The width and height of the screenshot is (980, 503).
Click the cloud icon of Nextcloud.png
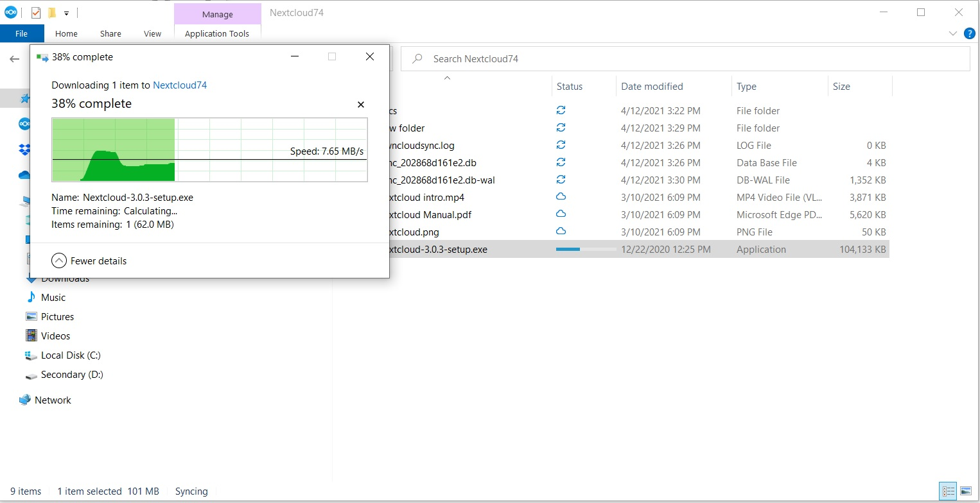[x=561, y=231]
